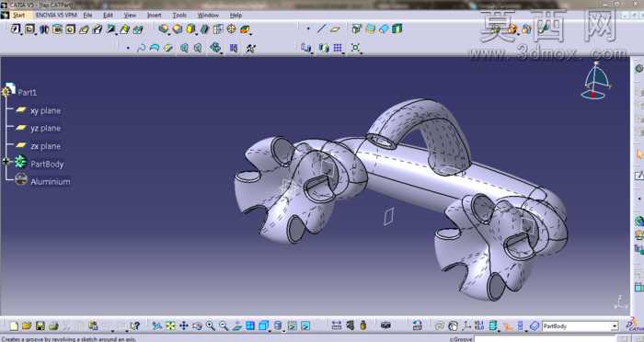Activate the Groove tool
This screenshot has height=342, width=644.
57,29
